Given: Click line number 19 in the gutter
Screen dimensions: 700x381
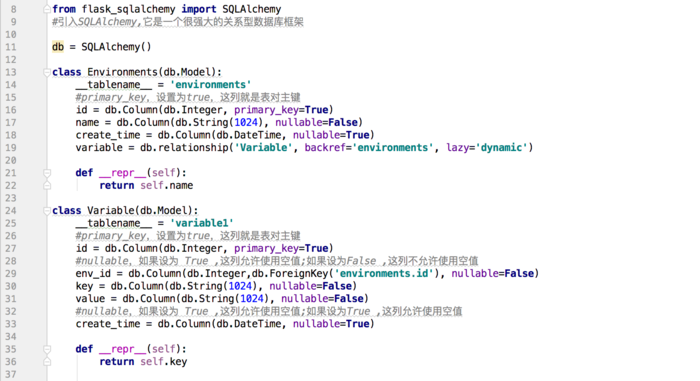Looking at the screenshot, I should [x=11, y=148].
